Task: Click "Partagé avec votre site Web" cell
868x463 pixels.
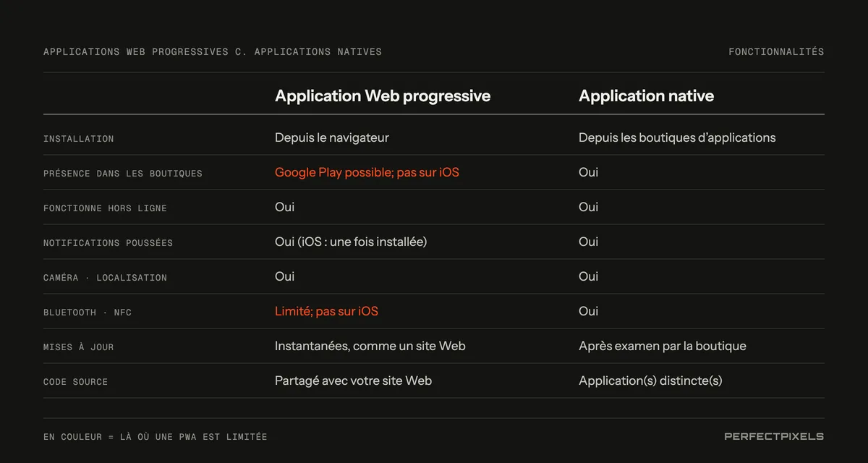Action: [353, 381]
